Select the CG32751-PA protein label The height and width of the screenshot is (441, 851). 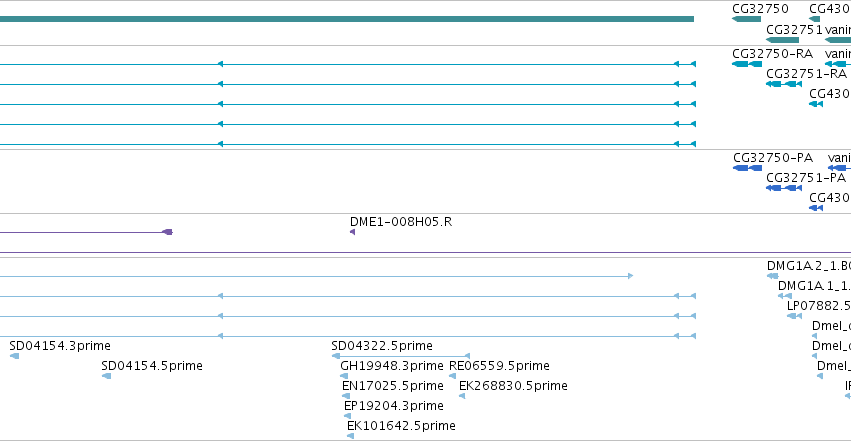point(806,178)
